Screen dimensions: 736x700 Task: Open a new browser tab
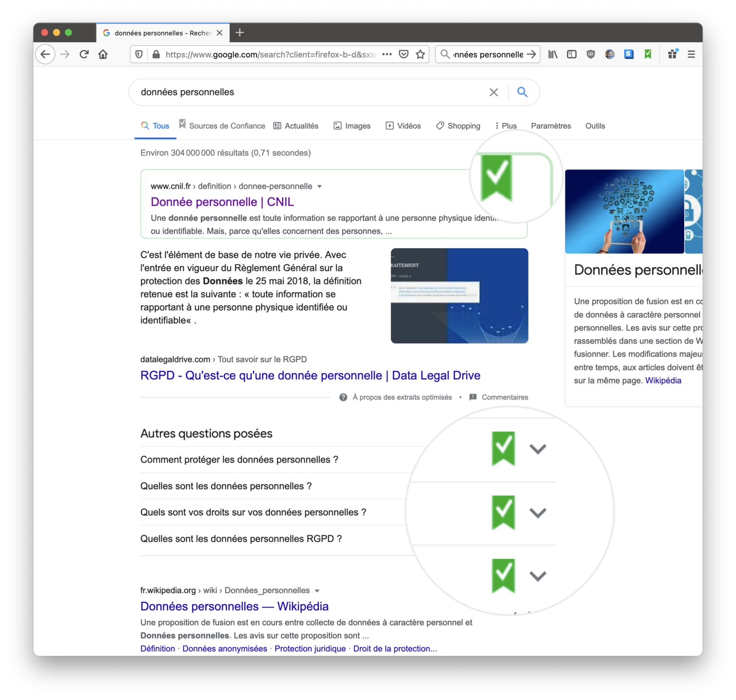pyautogui.click(x=240, y=33)
